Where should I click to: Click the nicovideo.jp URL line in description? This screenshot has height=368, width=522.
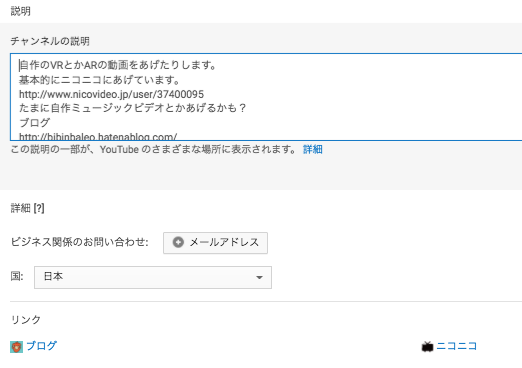111,94
